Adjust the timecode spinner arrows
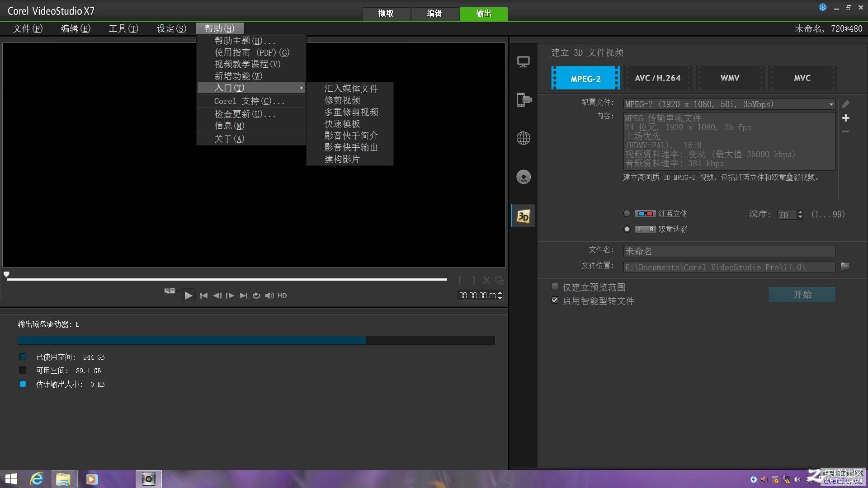The height and width of the screenshot is (488, 868). click(x=500, y=296)
